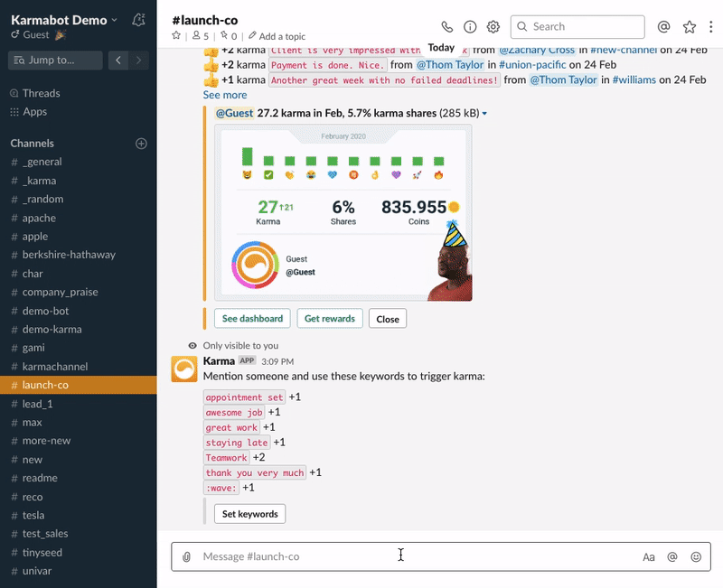Screen dimensions: 723x588
Task: Show formatting options with the Aa icon
Action: click(x=649, y=556)
